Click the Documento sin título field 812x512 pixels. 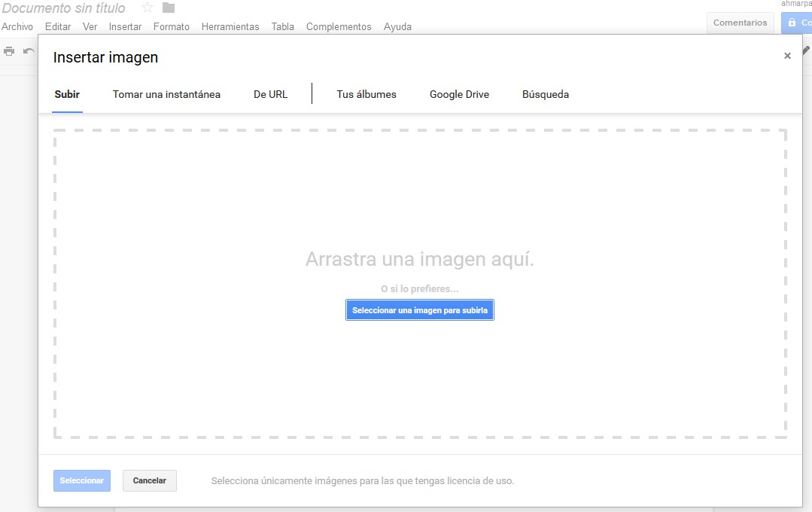[x=64, y=8]
